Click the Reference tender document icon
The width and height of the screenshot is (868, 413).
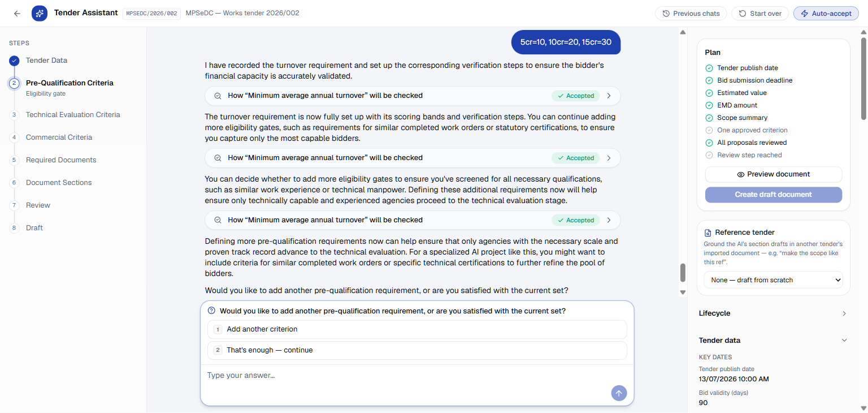pyautogui.click(x=708, y=233)
